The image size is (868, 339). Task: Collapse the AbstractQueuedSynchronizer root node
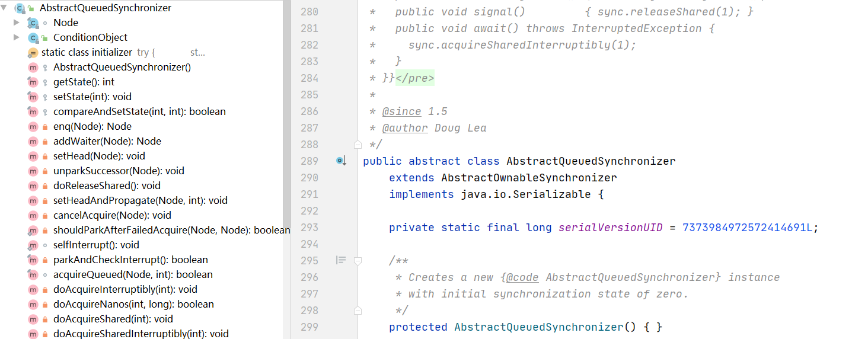(5, 8)
